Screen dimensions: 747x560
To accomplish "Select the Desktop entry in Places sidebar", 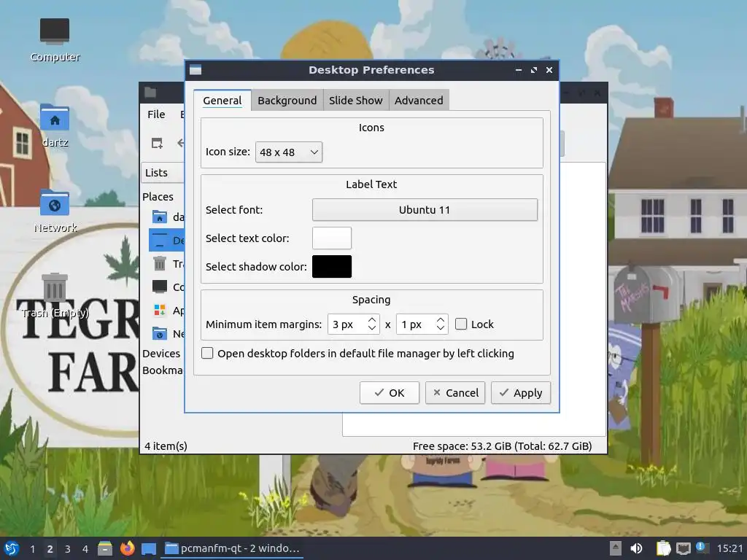I will (x=166, y=240).
